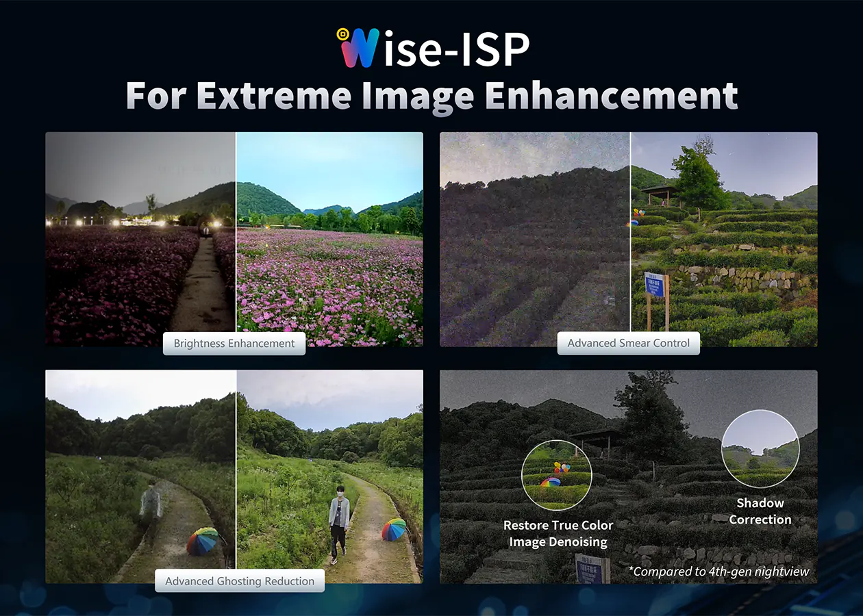Click the 'Advanced Smear Control' label

click(629, 344)
